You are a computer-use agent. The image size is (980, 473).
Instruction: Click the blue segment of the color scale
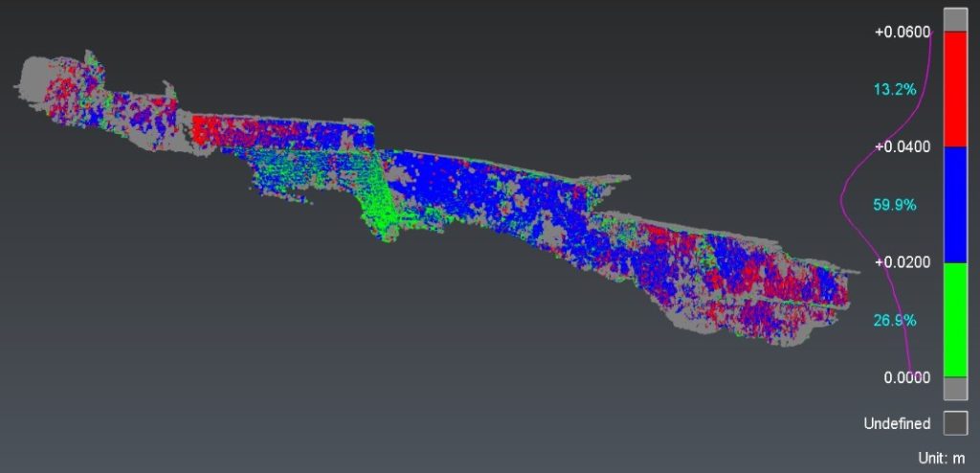coord(955,205)
